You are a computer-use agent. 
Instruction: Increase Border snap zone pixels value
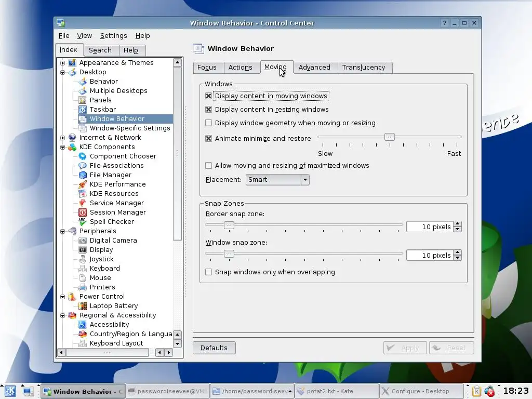coord(457,224)
